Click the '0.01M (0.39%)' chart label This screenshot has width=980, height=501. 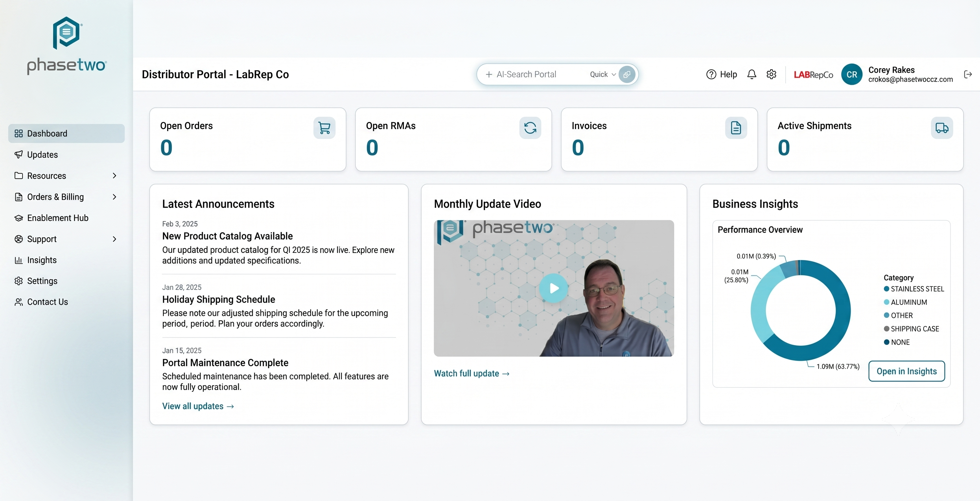point(756,256)
